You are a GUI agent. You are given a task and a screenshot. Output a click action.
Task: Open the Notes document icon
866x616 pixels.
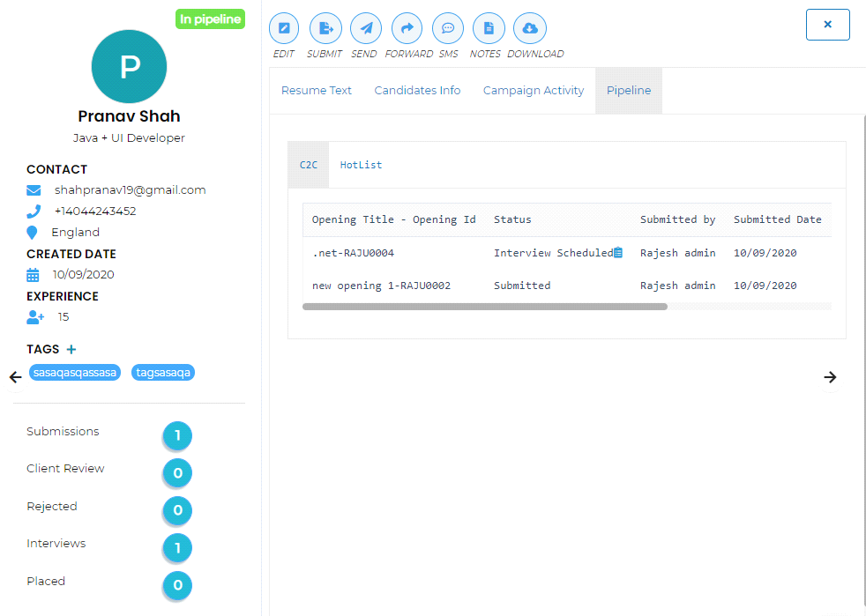click(x=489, y=28)
